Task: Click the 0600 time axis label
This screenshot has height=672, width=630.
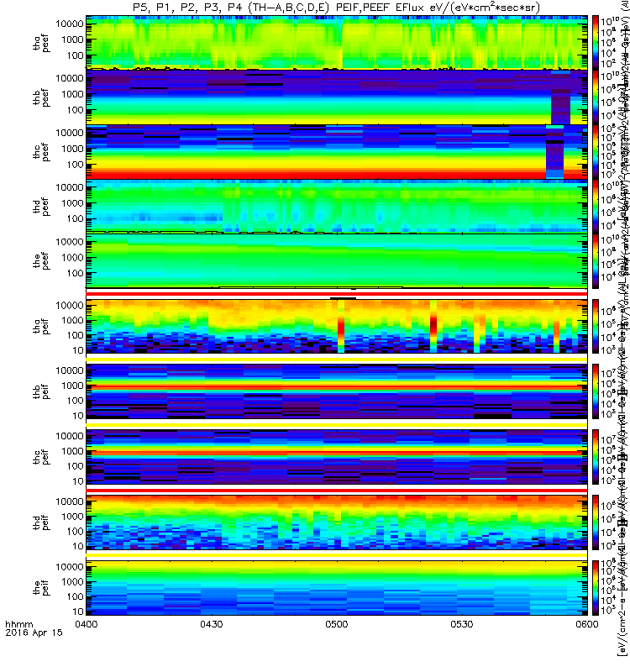Action: [x=586, y=624]
